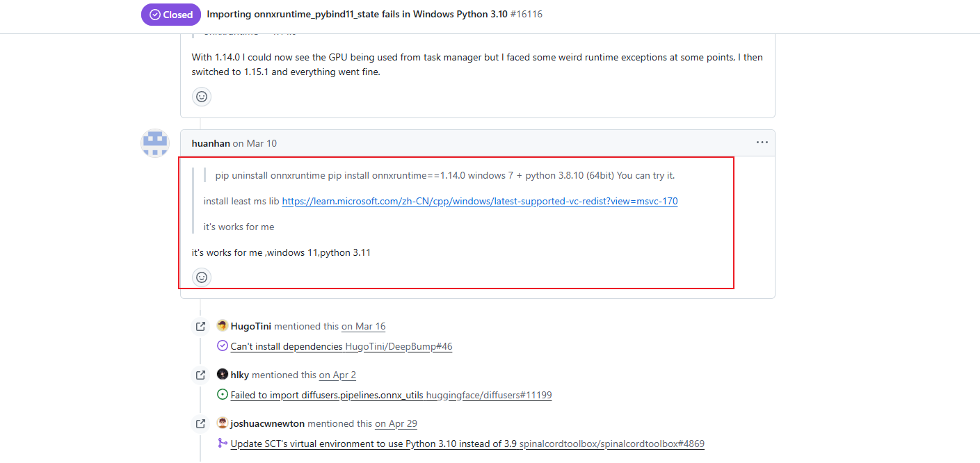Open hlky's username link
The height and width of the screenshot is (463, 980).
click(x=239, y=374)
